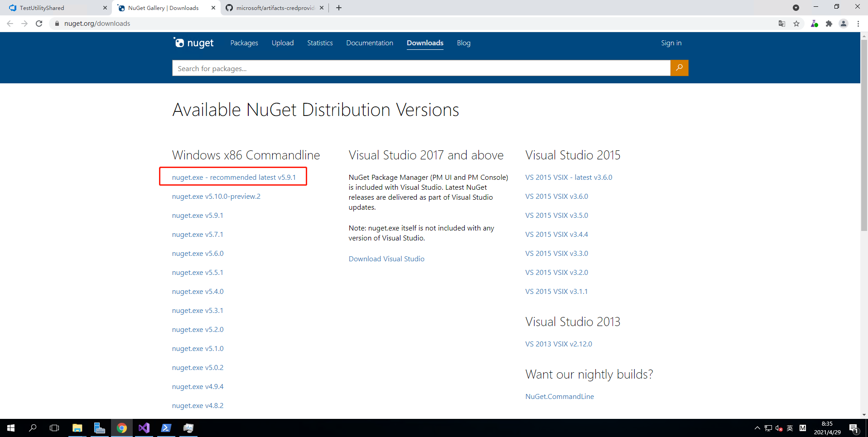The image size is (868, 437).
Task: Click the nuget.exe v5.7.1 link
Action: click(x=198, y=234)
